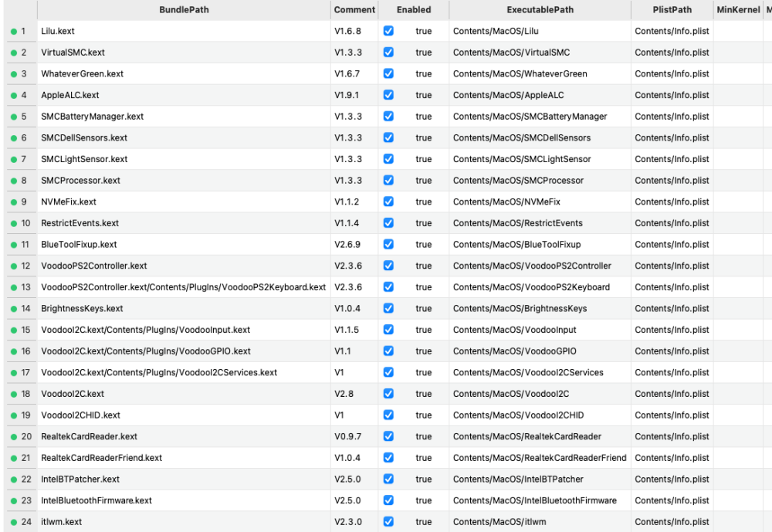Click green dot of row 12
This screenshot has width=772, height=532.
(14, 266)
